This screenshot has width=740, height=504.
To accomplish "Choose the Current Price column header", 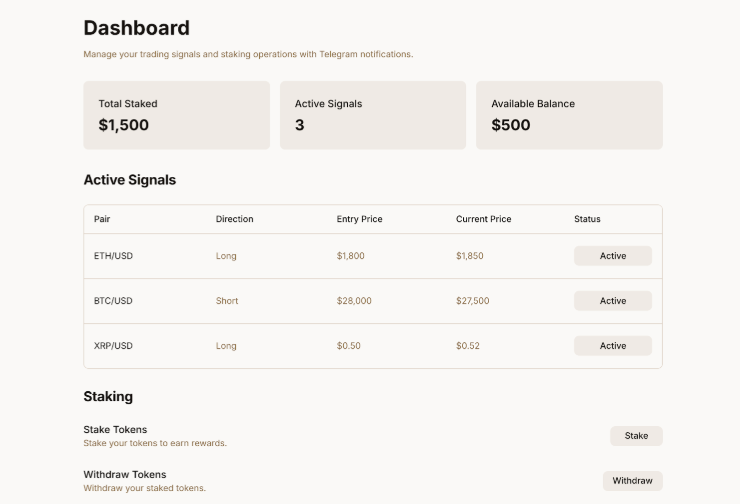I will coord(484,219).
